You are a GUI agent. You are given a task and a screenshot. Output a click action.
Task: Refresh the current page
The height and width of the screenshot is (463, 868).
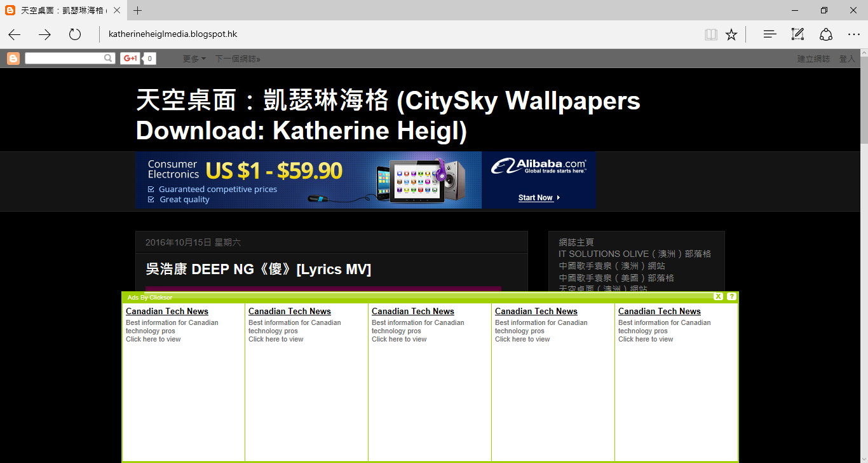pos(74,34)
